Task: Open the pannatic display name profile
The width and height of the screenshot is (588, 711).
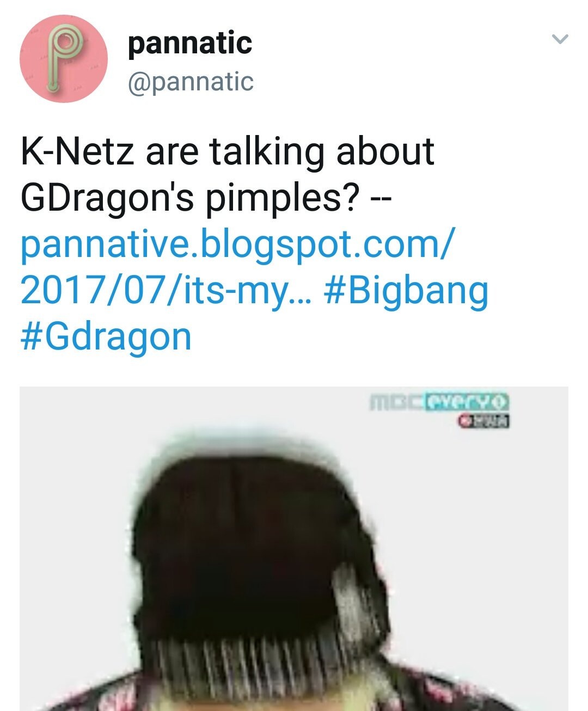Action: tap(190, 44)
